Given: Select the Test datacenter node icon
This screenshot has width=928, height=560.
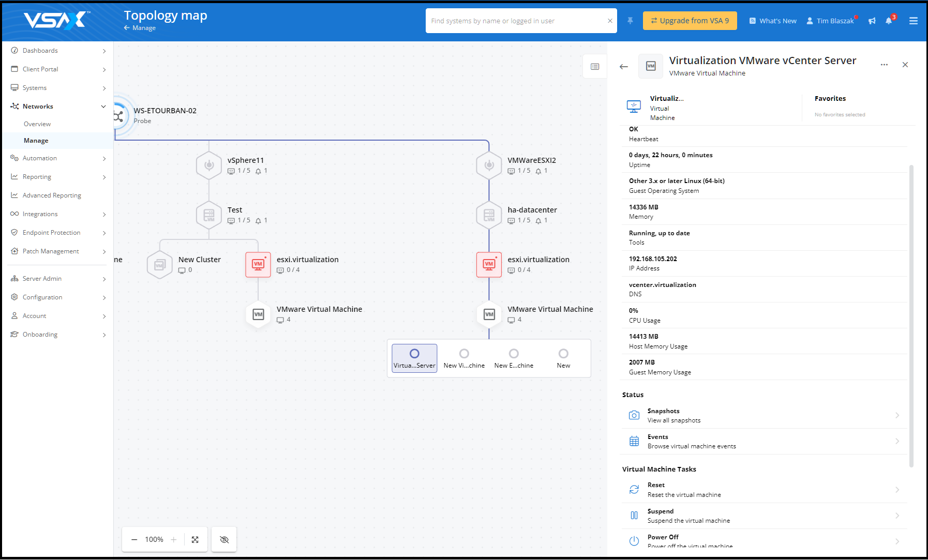Looking at the screenshot, I should coord(209,215).
